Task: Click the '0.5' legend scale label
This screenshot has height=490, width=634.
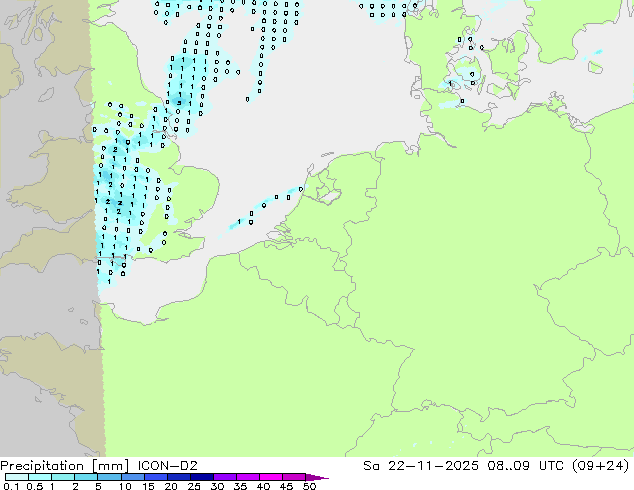Action: pyautogui.click(x=34, y=486)
